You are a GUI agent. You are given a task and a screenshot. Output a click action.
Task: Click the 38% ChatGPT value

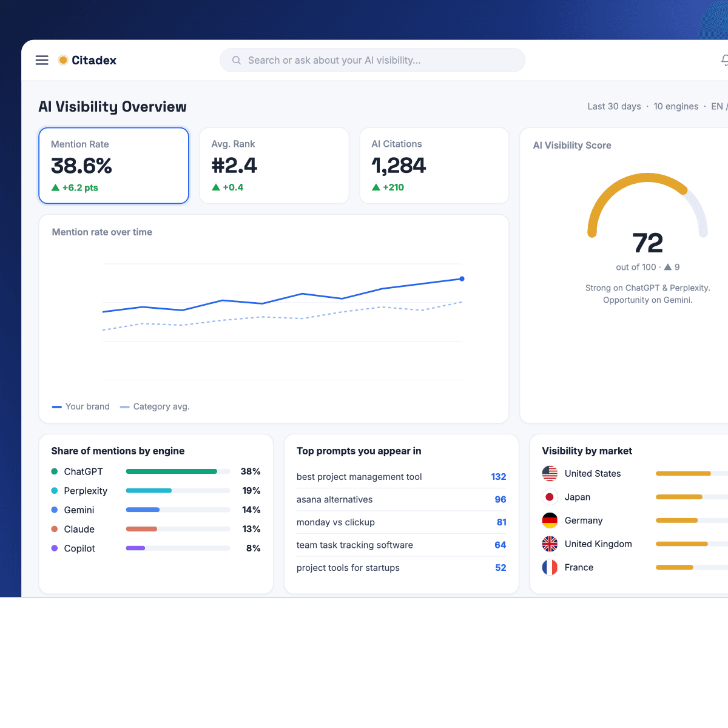point(251,471)
